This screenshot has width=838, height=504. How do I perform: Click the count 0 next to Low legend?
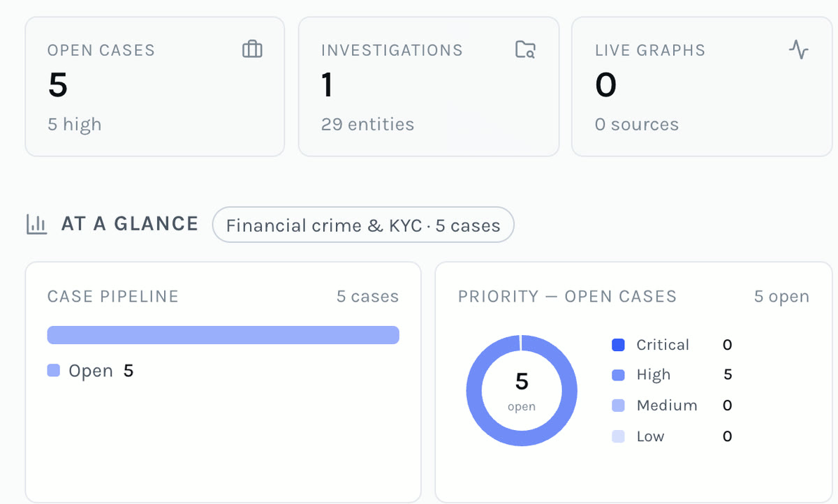728,436
